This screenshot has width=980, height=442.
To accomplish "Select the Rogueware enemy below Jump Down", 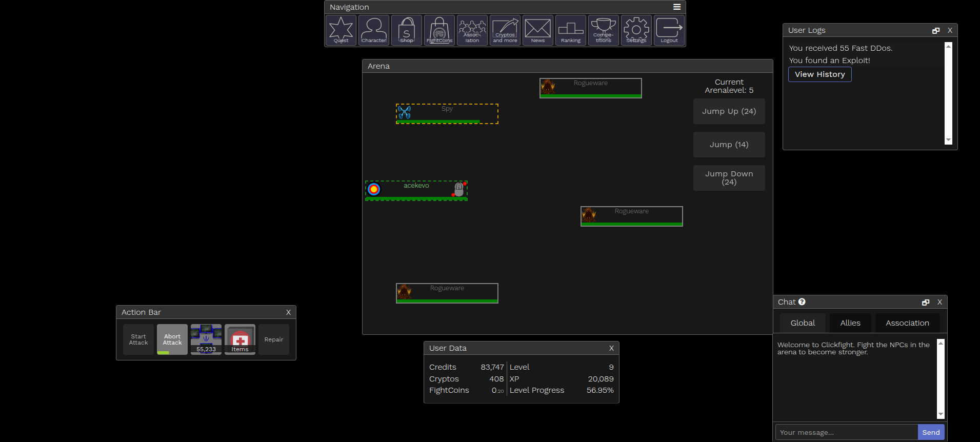I will tap(632, 216).
